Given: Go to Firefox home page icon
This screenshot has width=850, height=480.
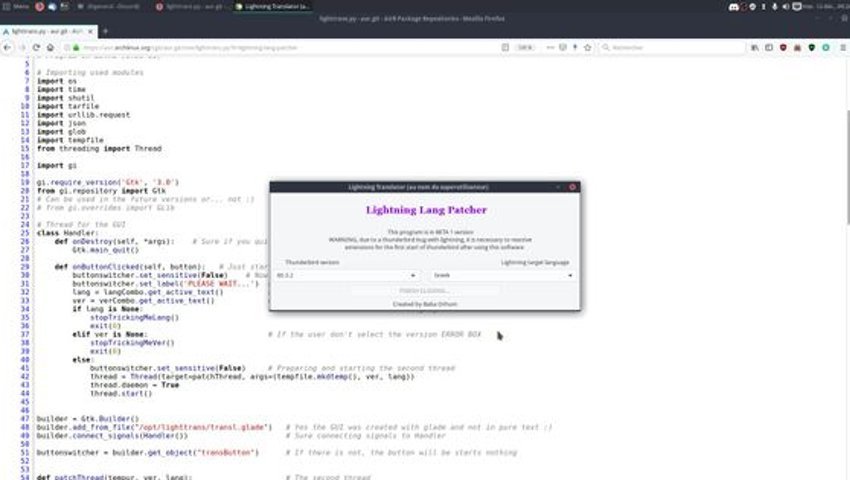Looking at the screenshot, I should [x=50, y=48].
